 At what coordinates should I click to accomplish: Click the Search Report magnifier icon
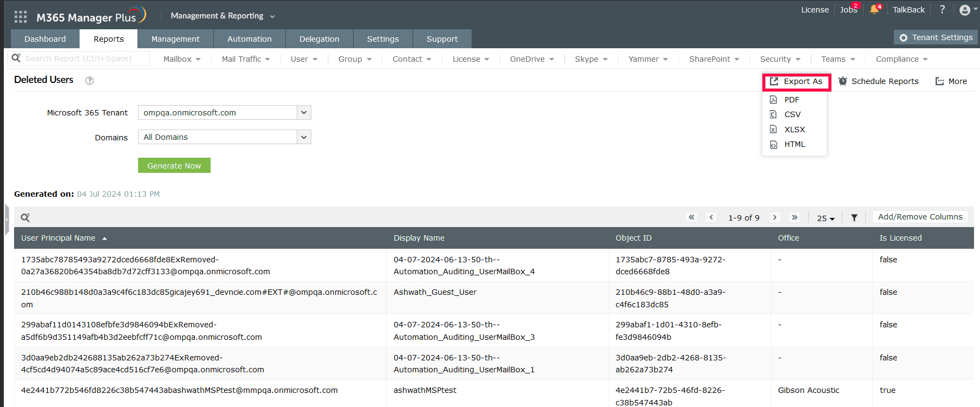[16, 58]
